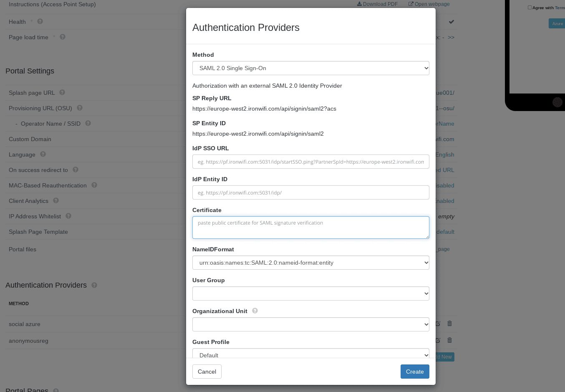The height and width of the screenshot is (392, 565).
Task: Click help icon next to Organizational Unit
Action: point(255,311)
